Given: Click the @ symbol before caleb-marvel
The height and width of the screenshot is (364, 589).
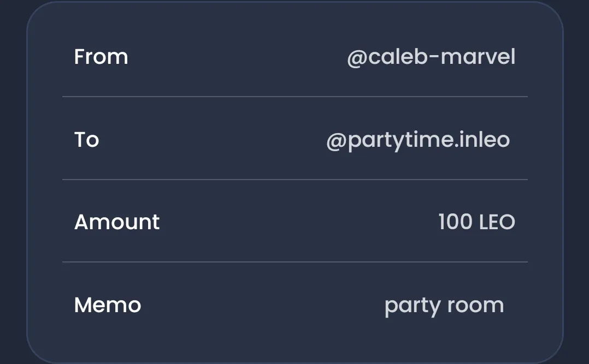Looking at the screenshot, I should [x=357, y=59].
